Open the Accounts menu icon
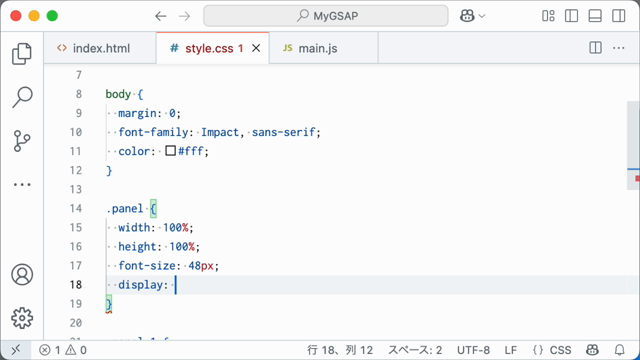640x360 pixels. 22,274
